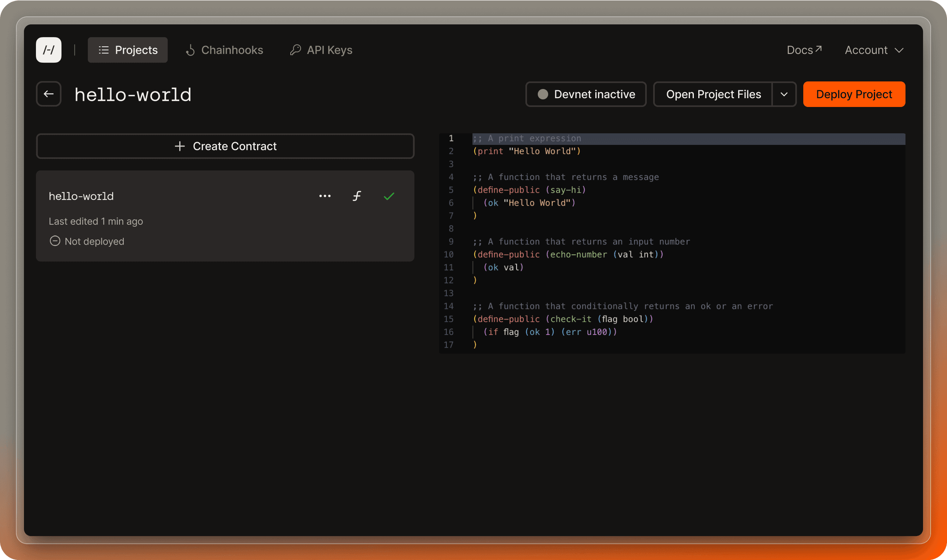Open the Projects tab
The width and height of the screenshot is (947, 560).
tap(128, 50)
